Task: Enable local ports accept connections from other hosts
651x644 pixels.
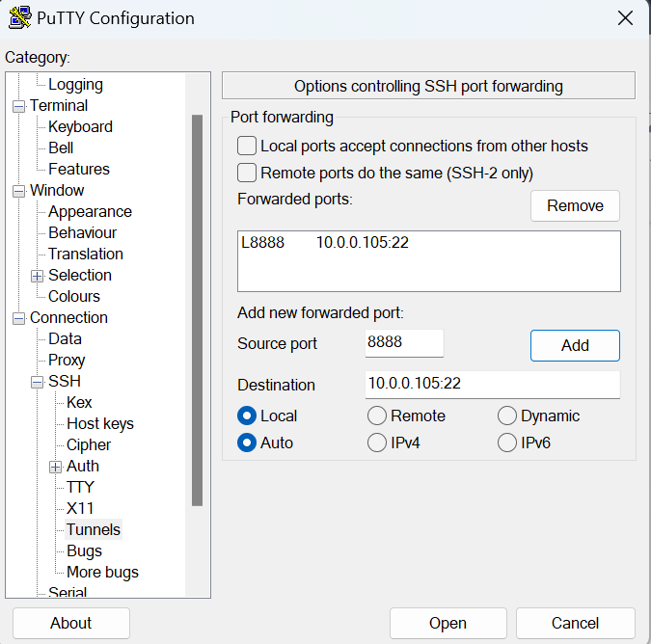Action: click(x=247, y=146)
